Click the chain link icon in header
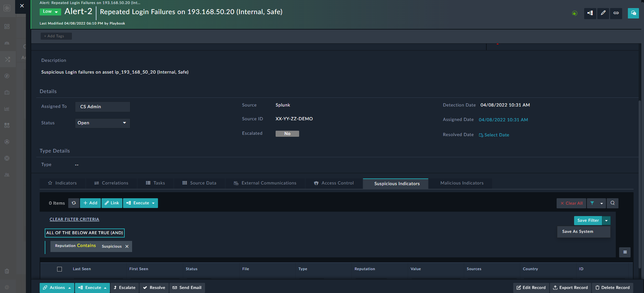Viewport: 644px width, 293px height. (x=616, y=13)
